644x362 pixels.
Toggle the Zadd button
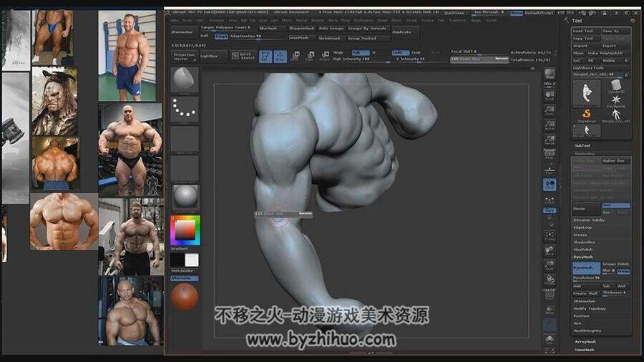click(400, 52)
